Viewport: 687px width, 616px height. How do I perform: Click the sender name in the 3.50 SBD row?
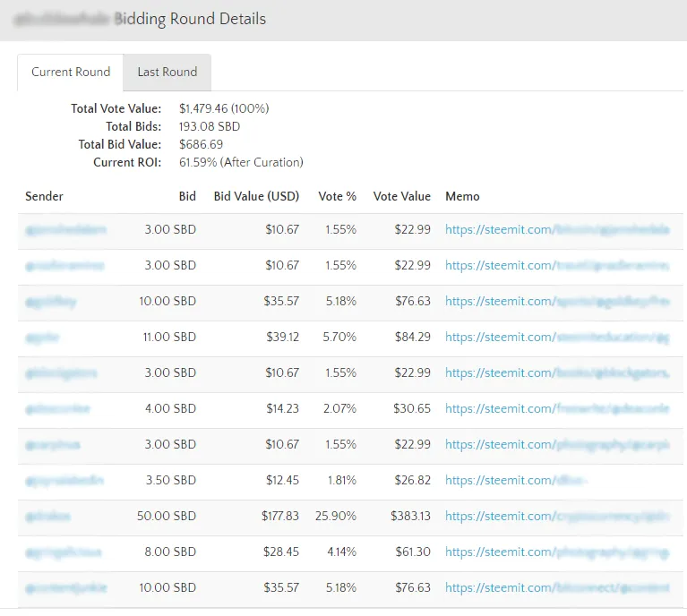[64, 480]
